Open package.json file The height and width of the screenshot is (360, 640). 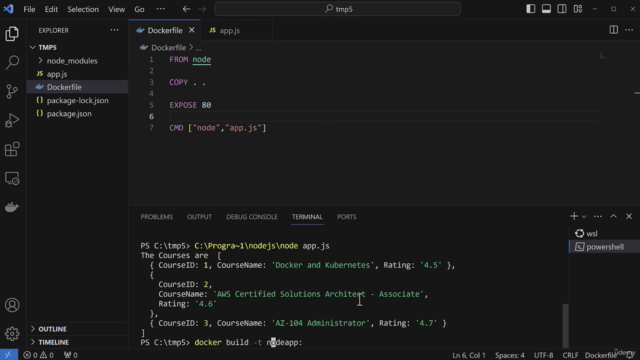(78, 113)
